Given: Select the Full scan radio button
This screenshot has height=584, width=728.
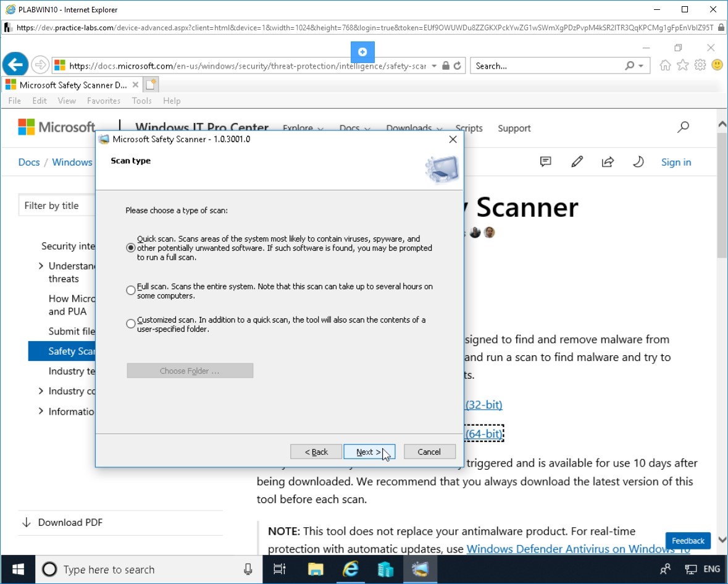Looking at the screenshot, I should pos(131,291).
